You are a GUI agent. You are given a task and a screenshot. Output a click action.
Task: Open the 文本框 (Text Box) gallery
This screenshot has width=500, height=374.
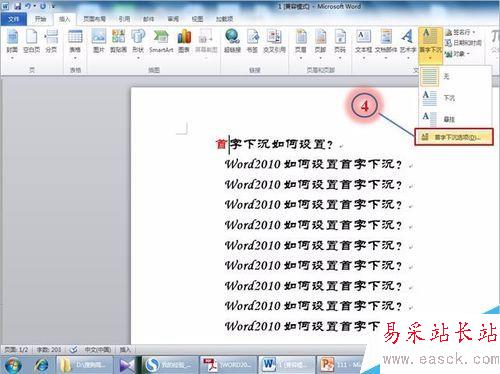[x=364, y=43]
